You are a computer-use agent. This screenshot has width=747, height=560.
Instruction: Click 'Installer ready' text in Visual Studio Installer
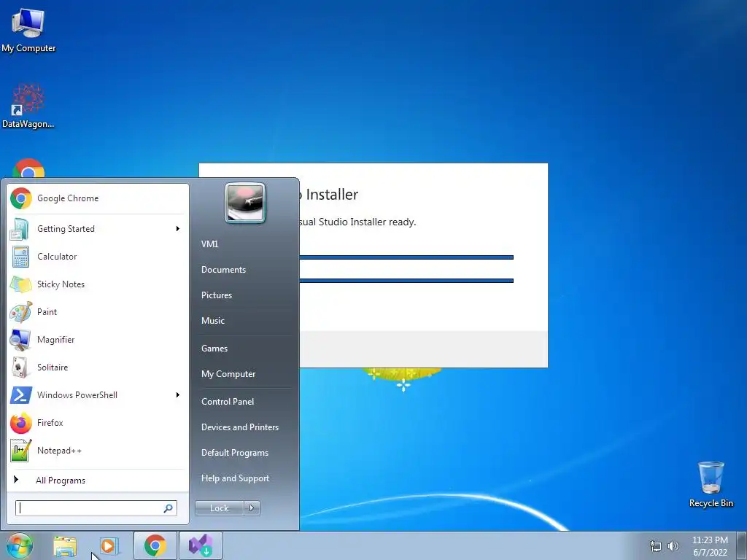pos(383,222)
